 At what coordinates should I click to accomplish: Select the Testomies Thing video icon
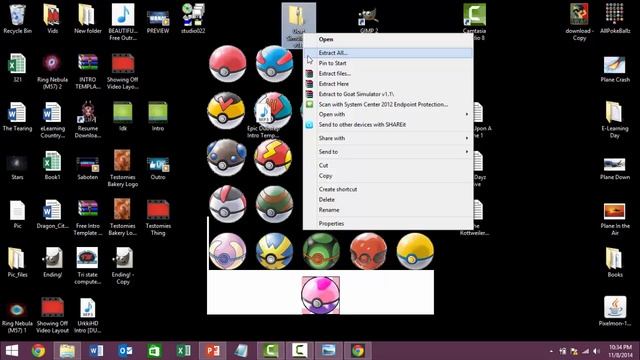click(x=158, y=218)
